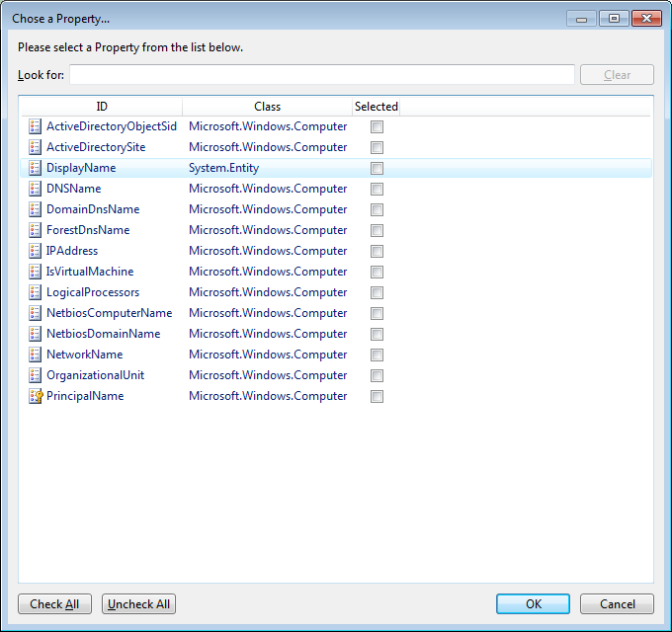Select the ActiveDirectoryObjectSid property name
The width and height of the screenshot is (672, 632).
point(112,126)
